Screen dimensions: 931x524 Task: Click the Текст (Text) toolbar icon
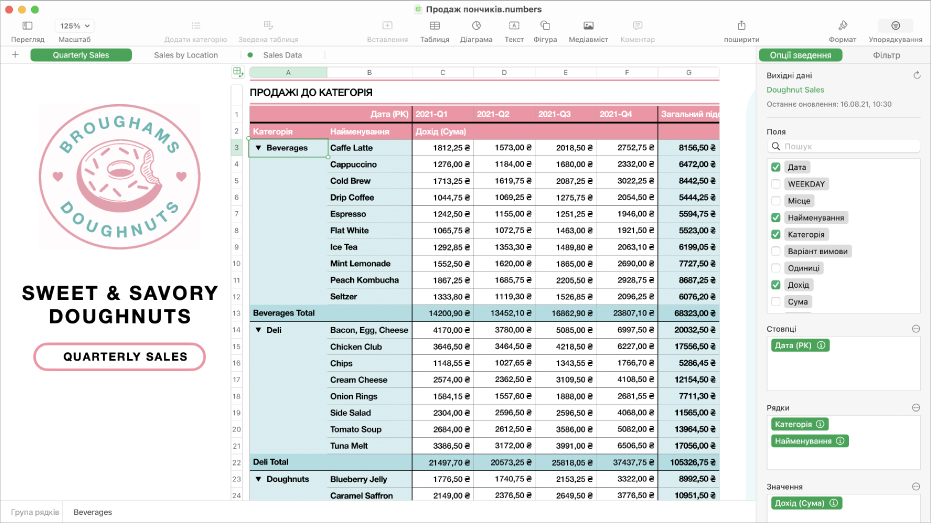click(x=513, y=25)
